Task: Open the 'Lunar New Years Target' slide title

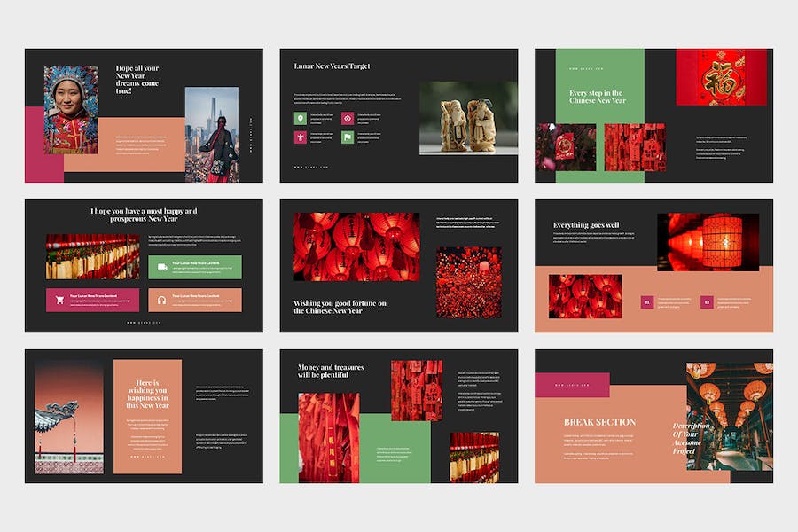Action: coord(332,66)
